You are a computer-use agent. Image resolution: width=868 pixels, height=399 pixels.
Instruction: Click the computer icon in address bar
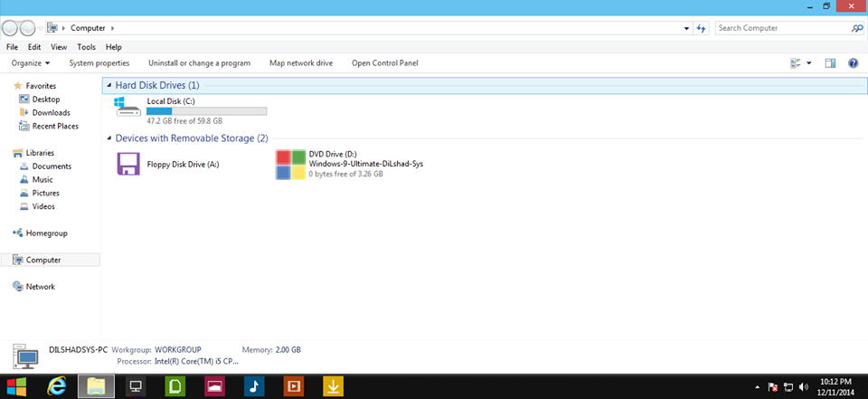coord(53,28)
